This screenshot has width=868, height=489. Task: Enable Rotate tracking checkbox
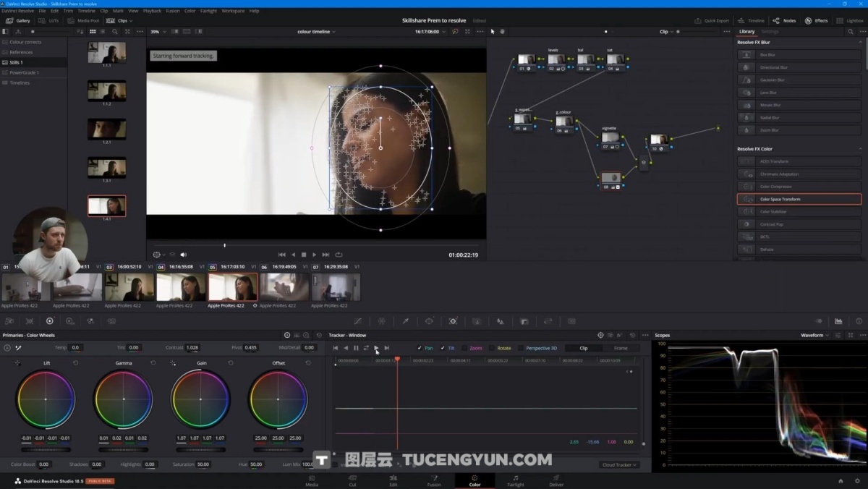point(492,348)
